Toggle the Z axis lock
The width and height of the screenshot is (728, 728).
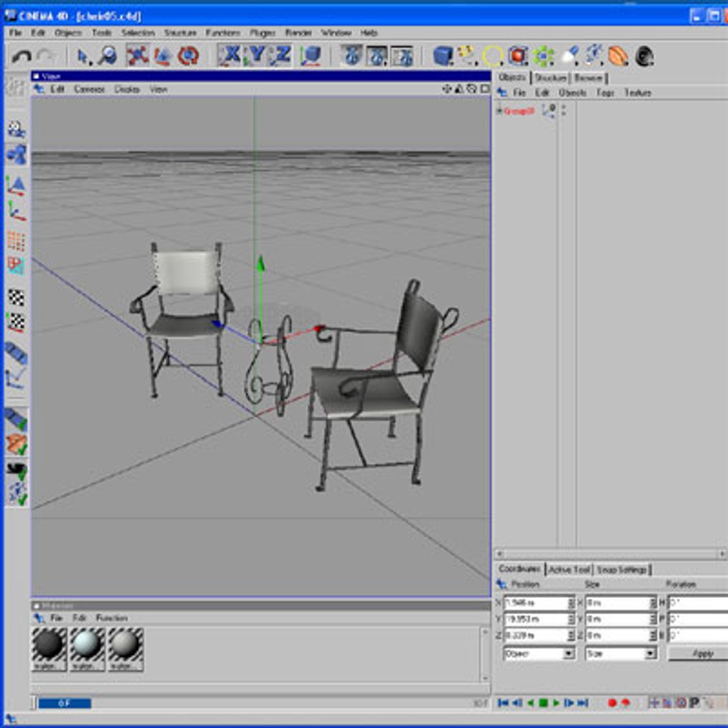pos(281,55)
